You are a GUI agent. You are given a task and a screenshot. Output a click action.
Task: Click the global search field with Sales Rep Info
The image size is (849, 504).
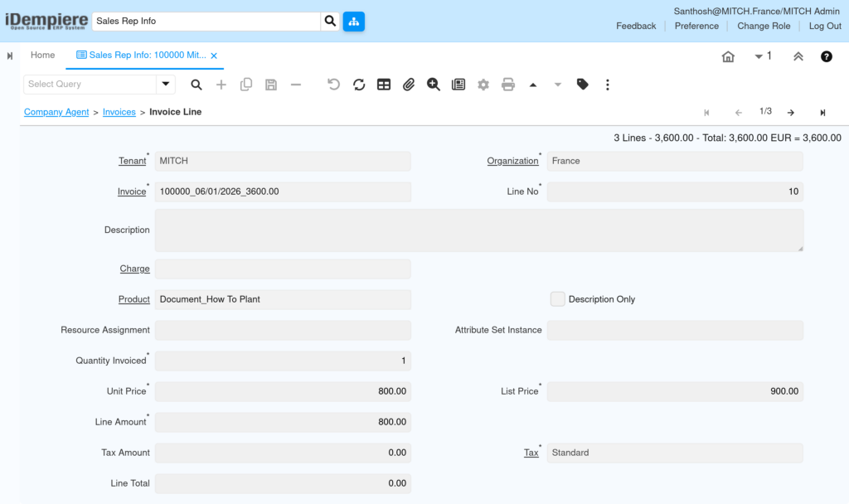tap(206, 21)
